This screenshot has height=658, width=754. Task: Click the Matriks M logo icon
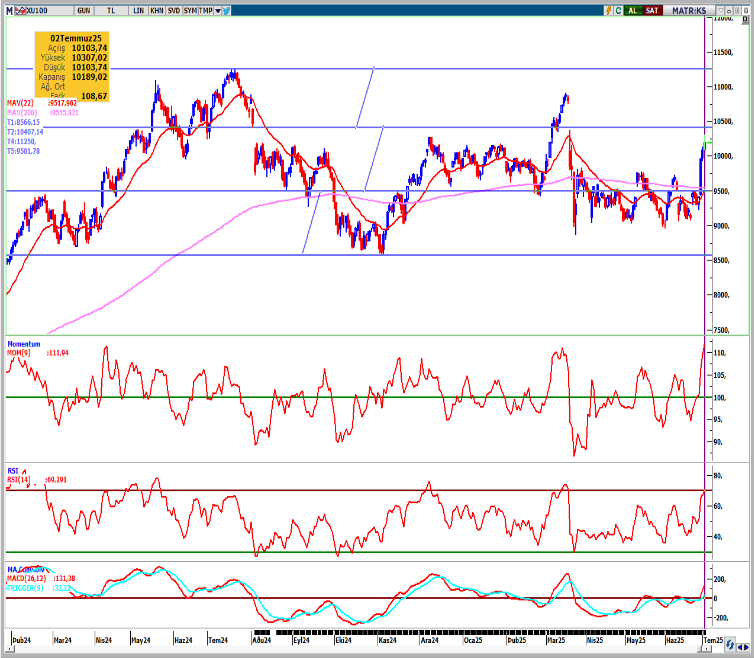coord(9,10)
